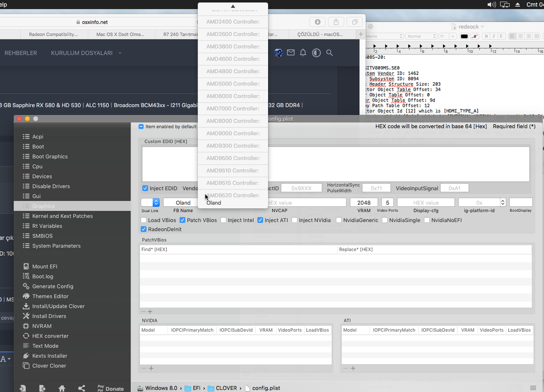Open TextEdit Normal style dropdown
This screenshot has width=544, height=392.
click(421, 36)
